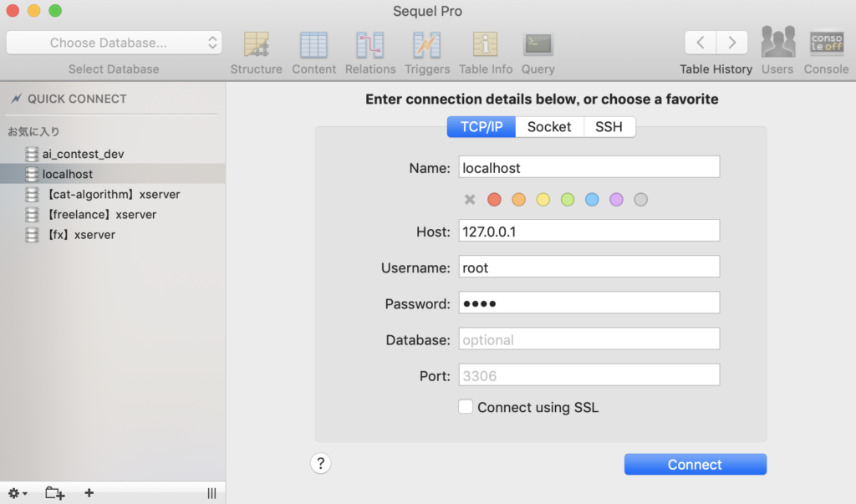Choose the blue color label swatch
The height and width of the screenshot is (504, 856).
coord(592,200)
